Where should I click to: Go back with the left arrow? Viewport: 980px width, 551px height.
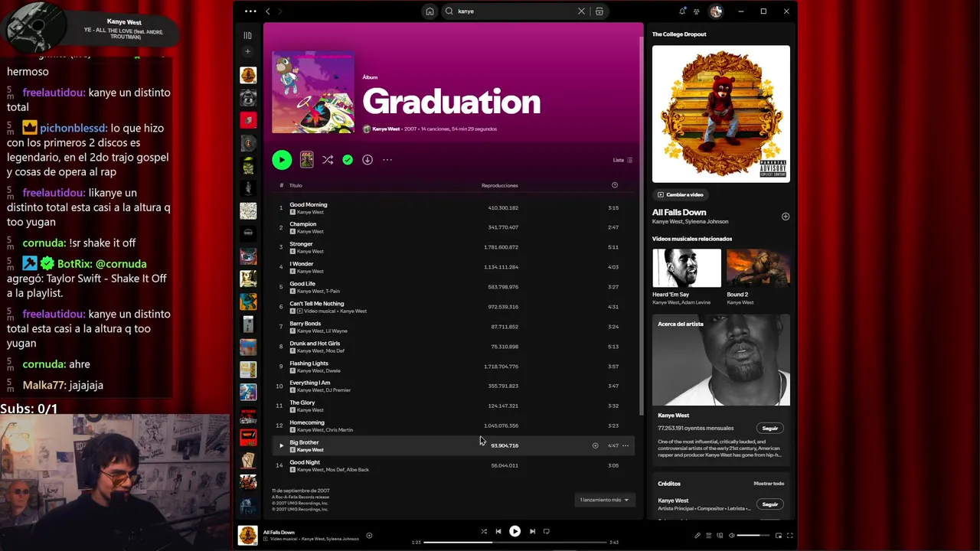[268, 11]
